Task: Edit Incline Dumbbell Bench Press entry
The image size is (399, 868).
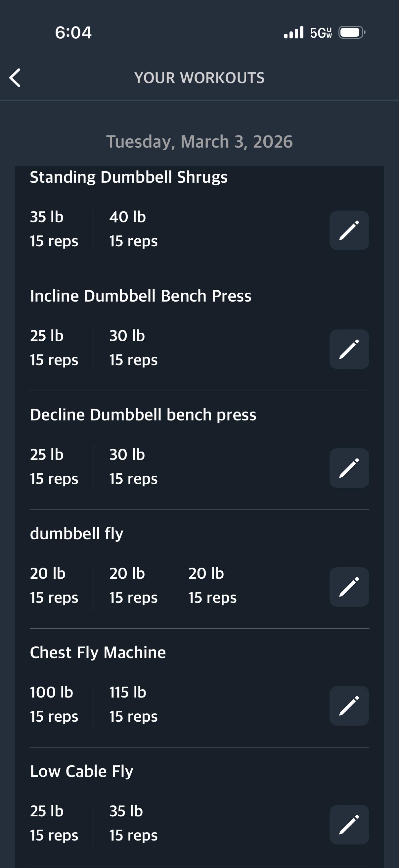Action: click(349, 349)
